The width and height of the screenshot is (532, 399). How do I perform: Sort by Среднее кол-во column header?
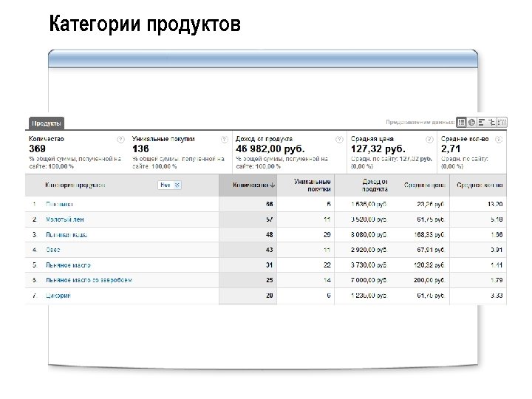coord(480,185)
